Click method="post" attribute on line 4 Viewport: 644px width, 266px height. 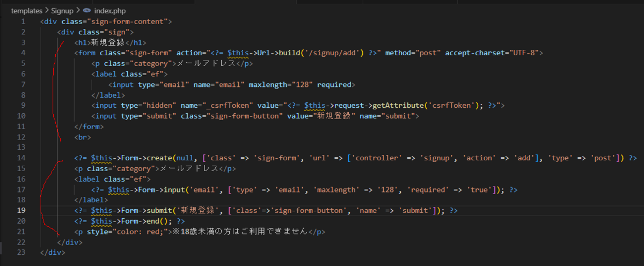tap(412, 53)
